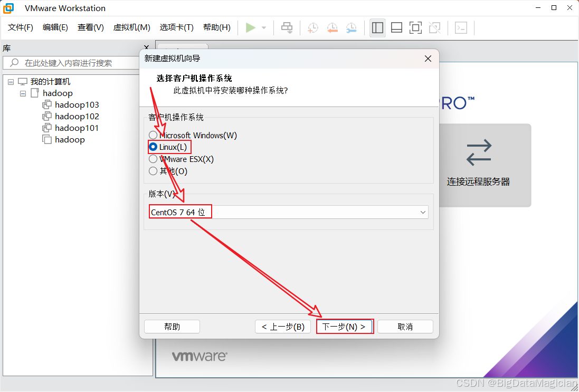Minimize the VMware Workstation window
Screen dimensions: 579x392
pyautogui.click(x=538, y=8)
